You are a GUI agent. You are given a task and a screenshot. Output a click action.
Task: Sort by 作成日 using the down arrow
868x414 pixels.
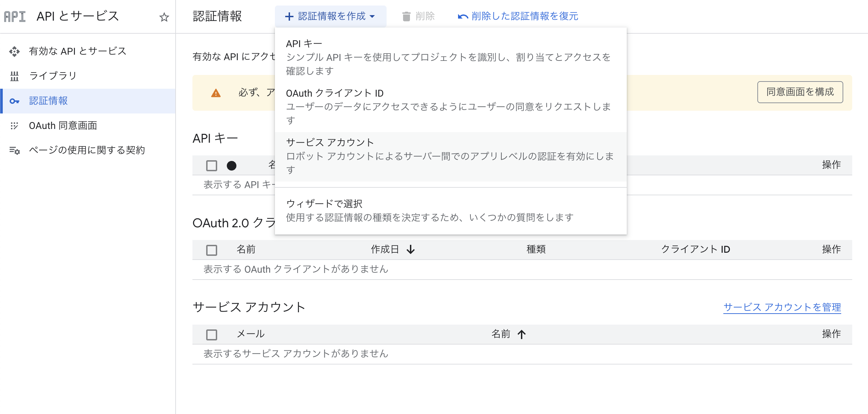[x=411, y=250]
